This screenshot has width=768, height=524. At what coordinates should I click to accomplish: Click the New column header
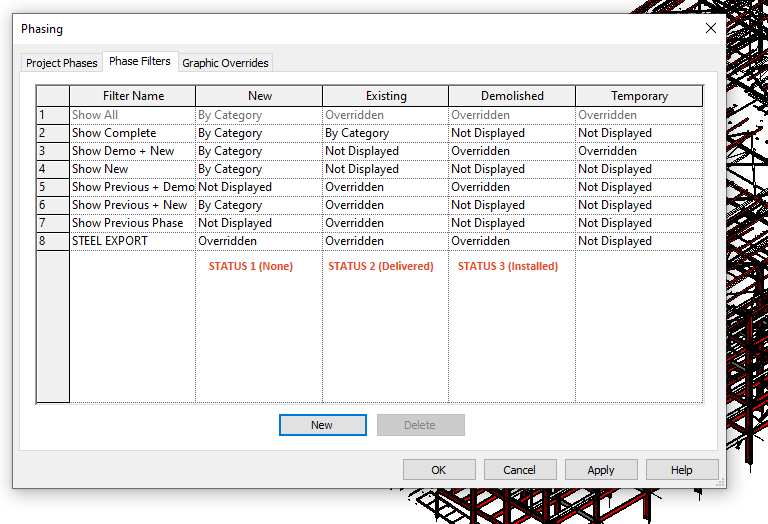[x=259, y=96]
